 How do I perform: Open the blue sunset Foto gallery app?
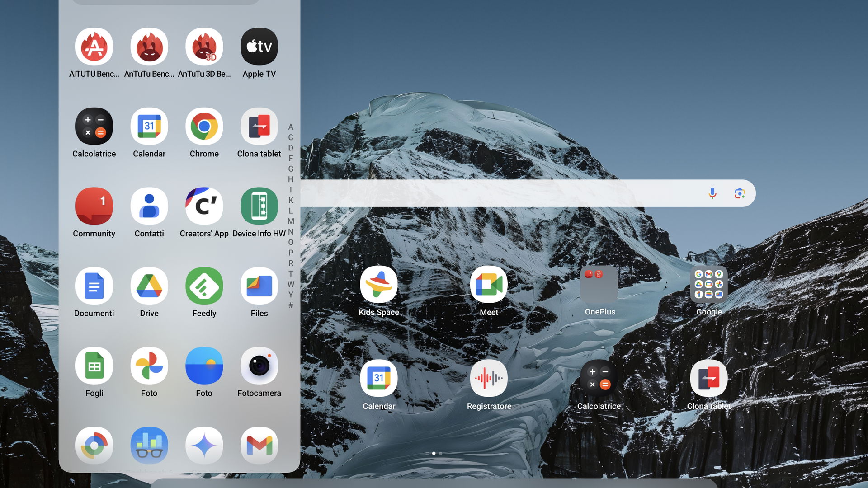point(204,366)
